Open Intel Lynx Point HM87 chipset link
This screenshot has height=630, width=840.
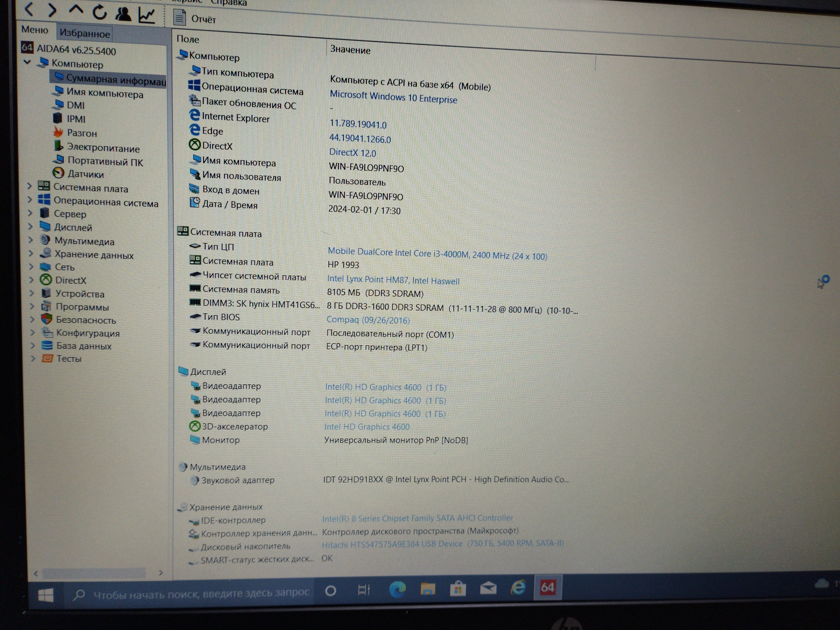tap(393, 280)
